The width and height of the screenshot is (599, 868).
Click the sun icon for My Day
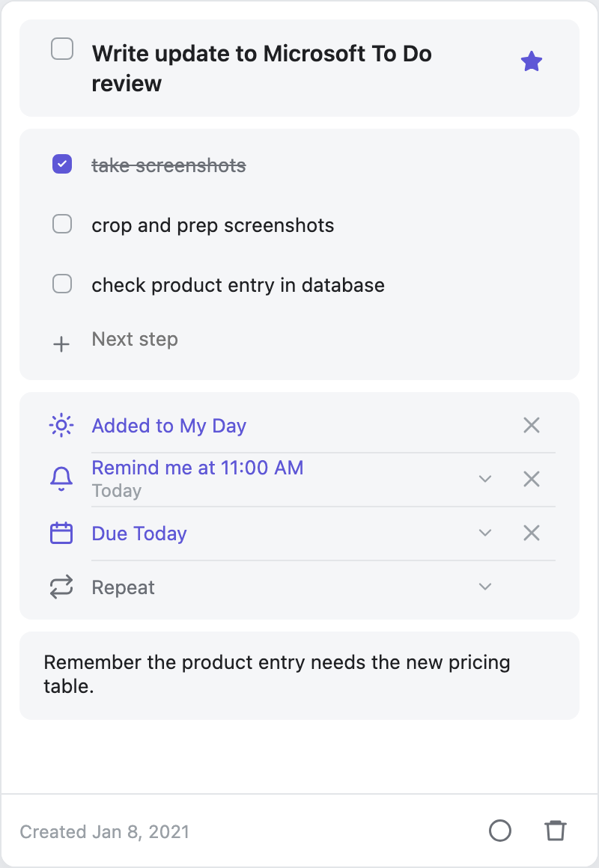pos(61,425)
